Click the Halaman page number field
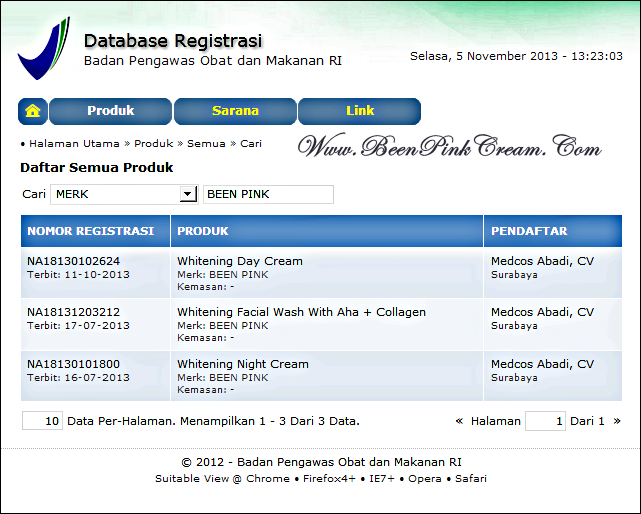The image size is (641, 514). coord(545,421)
